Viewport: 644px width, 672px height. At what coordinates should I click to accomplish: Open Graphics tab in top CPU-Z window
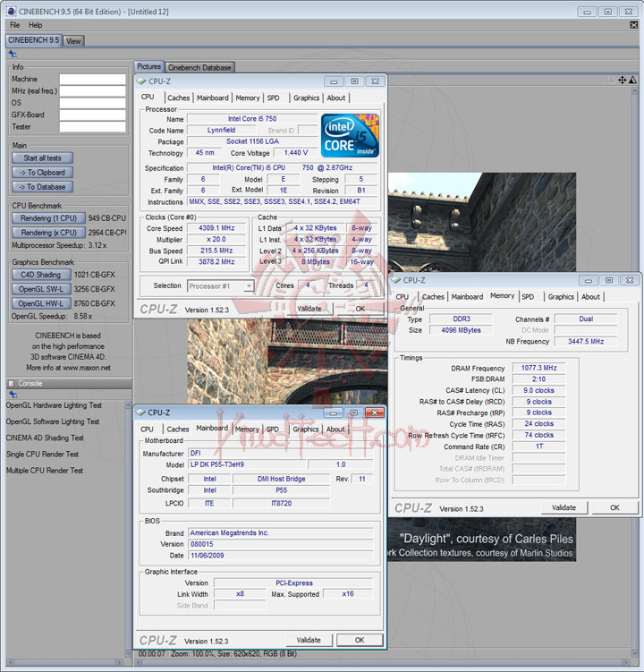pyautogui.click(x=307, y=98)
